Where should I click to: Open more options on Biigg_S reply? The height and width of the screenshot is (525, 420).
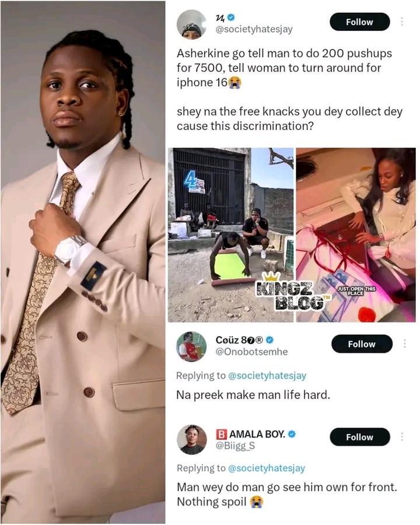tap(402, 437)
